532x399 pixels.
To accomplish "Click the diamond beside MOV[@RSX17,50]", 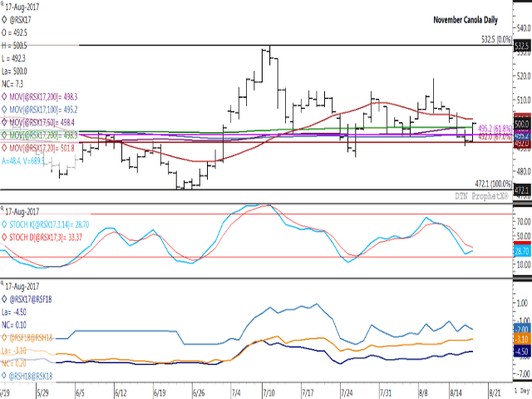I will pyautogui.click(x=4, y=122).
